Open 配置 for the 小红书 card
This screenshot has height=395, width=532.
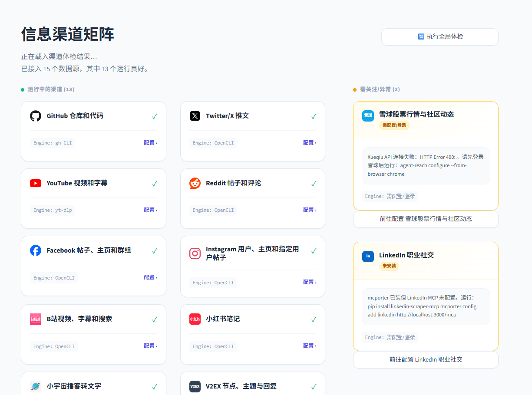pyautogui.click(x=310, y=346)
